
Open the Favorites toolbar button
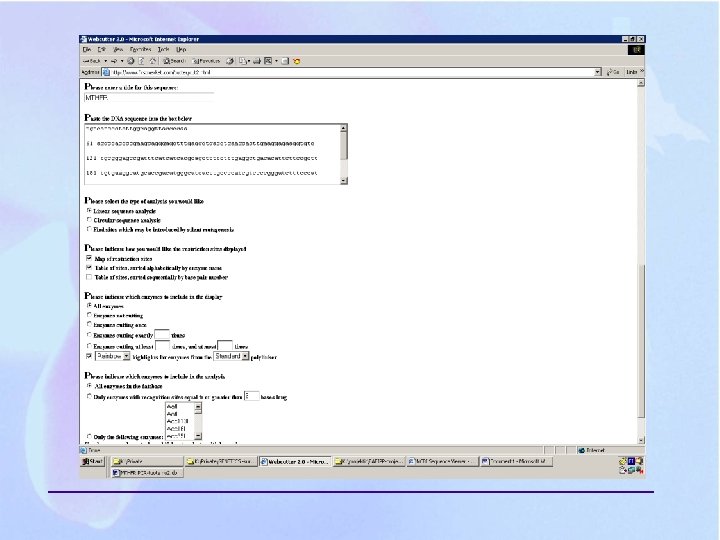[207, 61]
